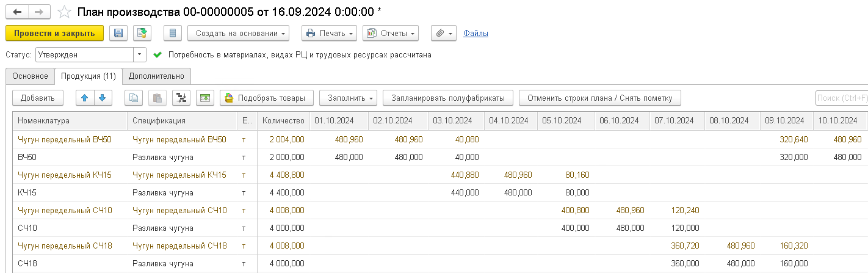Click quantity cell 4 408,800

[x=283, y=175]
